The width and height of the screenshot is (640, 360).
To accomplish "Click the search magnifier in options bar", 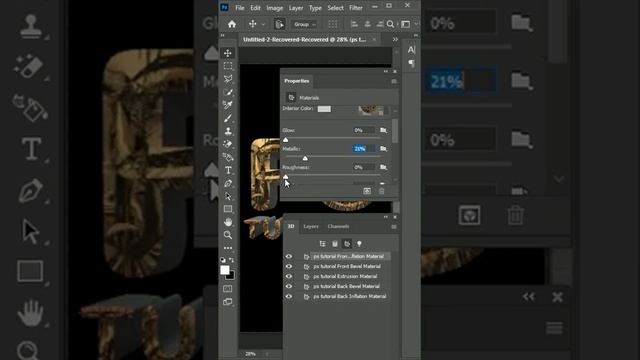I will tap(391, 24).
